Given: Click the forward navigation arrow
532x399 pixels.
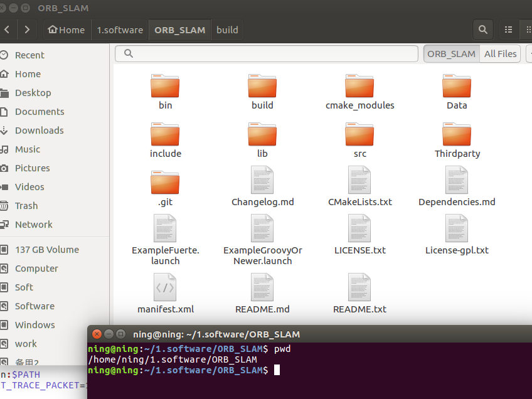Looking at the screenshot, I should coord(26,29).
